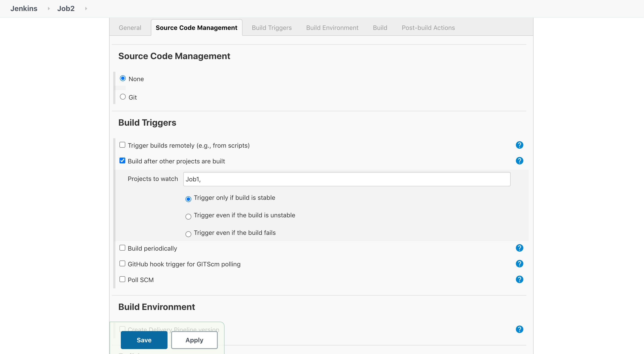Click help icon for GitHub hook trigger
This screenshot has height=354, width=644.
[519, 264]
